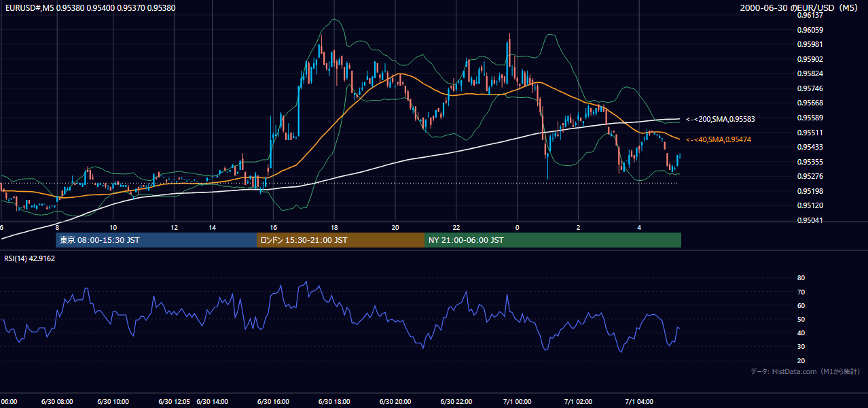The image size is (868, 408).
Task: Click RSI scale value 60
Action: 801,305
